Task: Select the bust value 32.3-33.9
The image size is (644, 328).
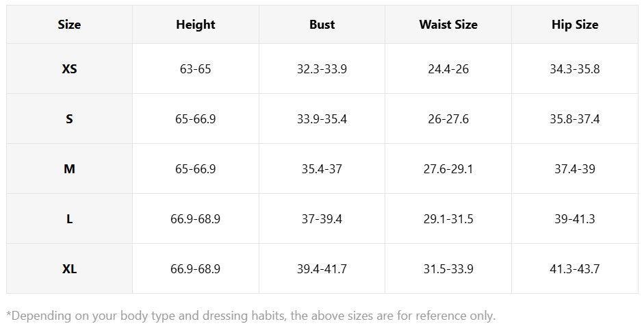Action: (x=322, y=69)
